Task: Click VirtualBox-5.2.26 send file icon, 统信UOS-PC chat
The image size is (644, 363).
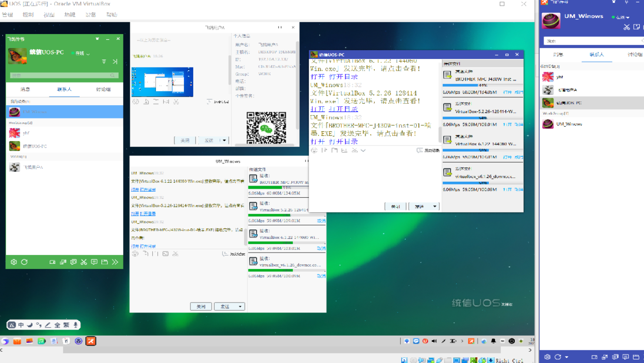Action: tap(447, 108)
